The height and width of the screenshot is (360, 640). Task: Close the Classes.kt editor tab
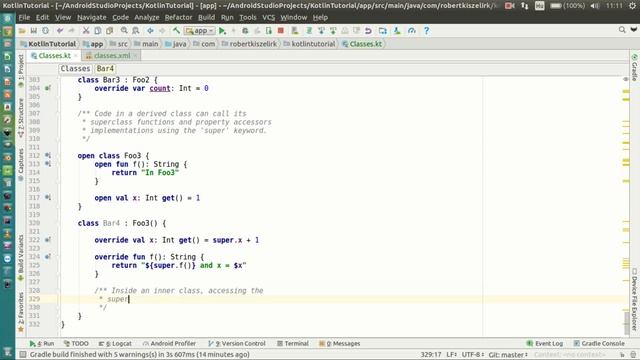click(x=76, y=56)
